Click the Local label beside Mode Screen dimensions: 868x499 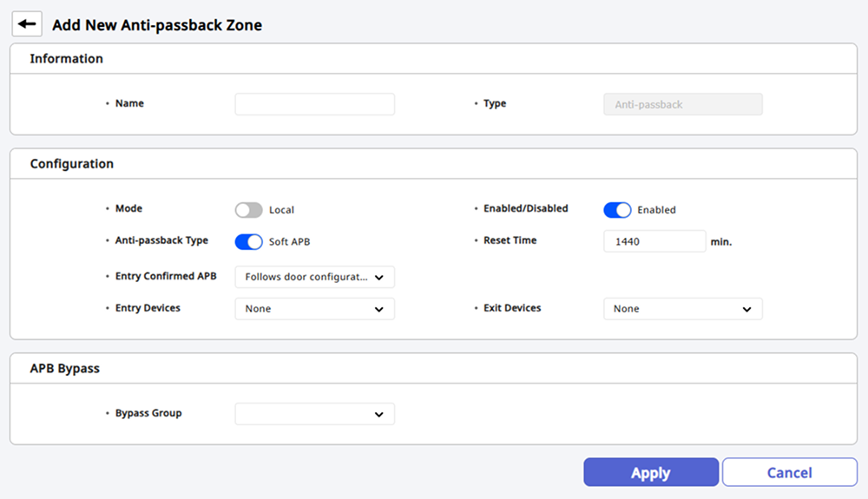(x=281, y=210)
